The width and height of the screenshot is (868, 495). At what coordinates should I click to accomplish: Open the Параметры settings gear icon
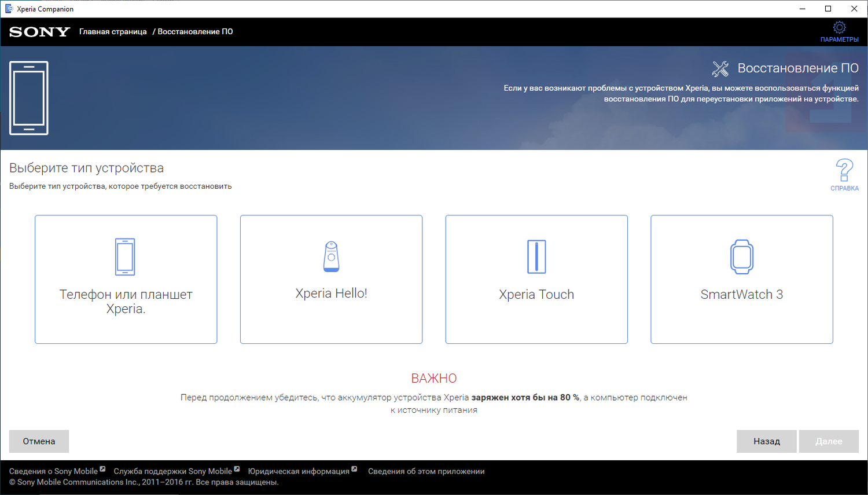pos(839,27)
